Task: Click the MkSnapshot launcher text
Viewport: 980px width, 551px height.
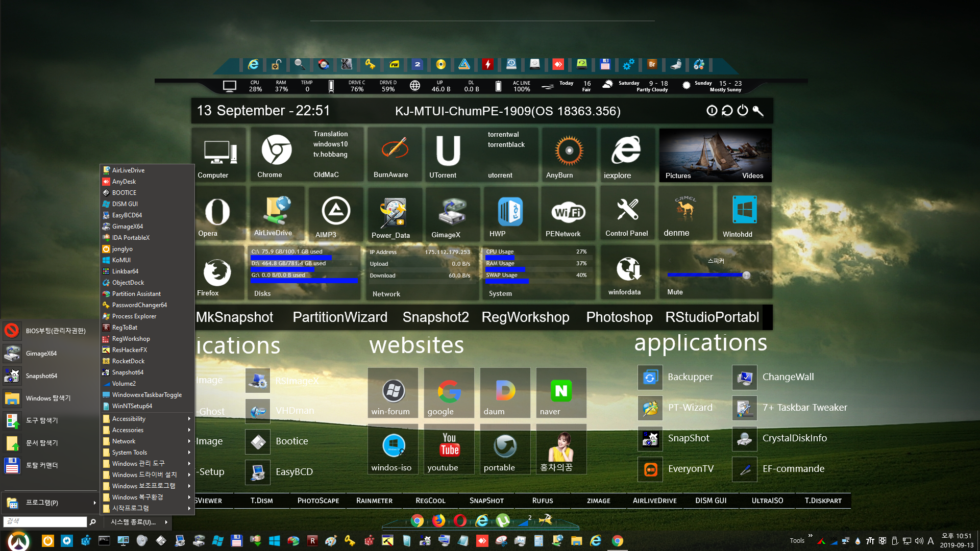Action: pyautogui.click(x=235, y=317)
